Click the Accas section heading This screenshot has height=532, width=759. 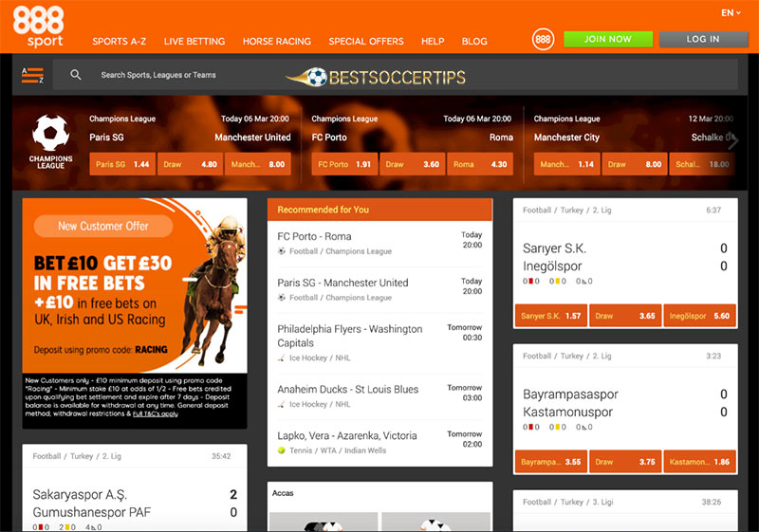283,493
